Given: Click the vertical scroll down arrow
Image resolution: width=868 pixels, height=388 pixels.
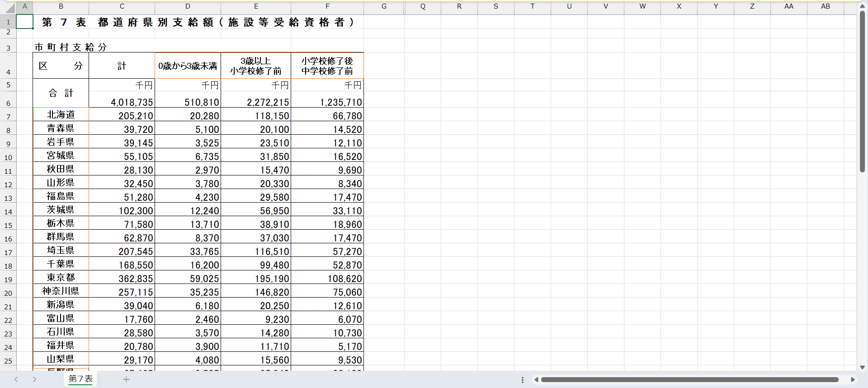Looking at the screenshot, I should click(862, 367).
